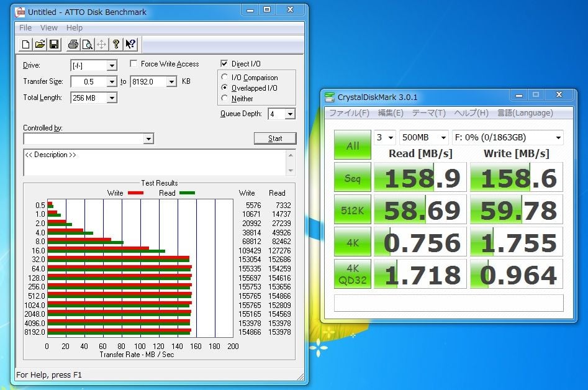Image resolution: width=588 pixels, height=390 pixels.
Task: Open Print Preview icon in ATTO toolbar
Action: click(87, 45)
